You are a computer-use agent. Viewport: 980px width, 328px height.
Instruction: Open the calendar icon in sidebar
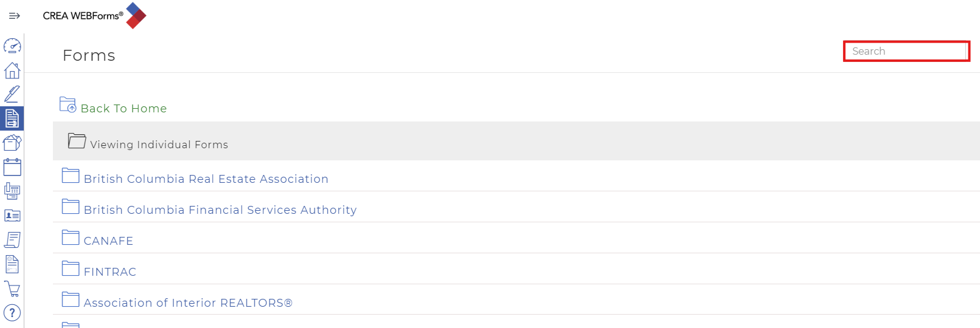(12, 167)
